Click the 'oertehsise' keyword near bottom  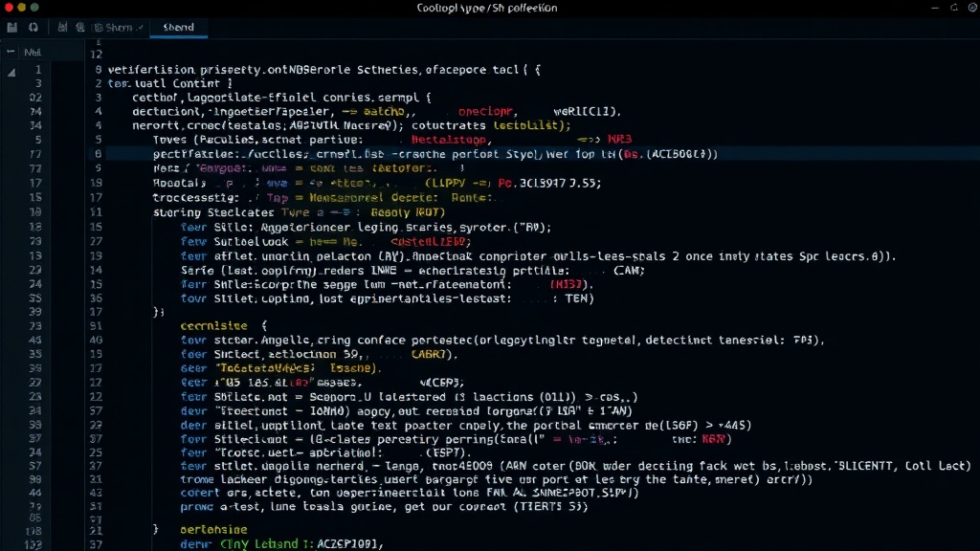point(213,529)
